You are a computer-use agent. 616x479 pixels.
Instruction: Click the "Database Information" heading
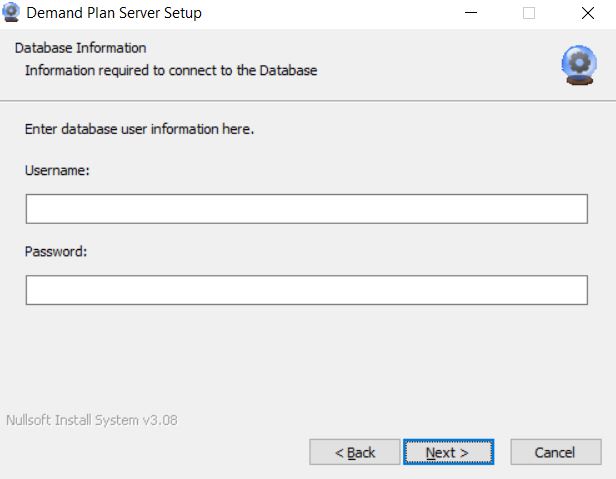pyautogui.click(x=80, y=48)
